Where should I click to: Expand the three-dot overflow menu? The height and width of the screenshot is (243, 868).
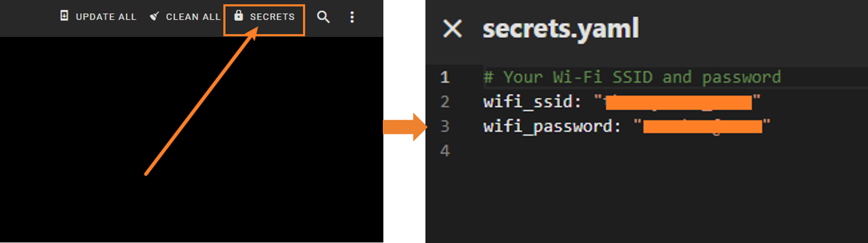click(x=352, y=17)
